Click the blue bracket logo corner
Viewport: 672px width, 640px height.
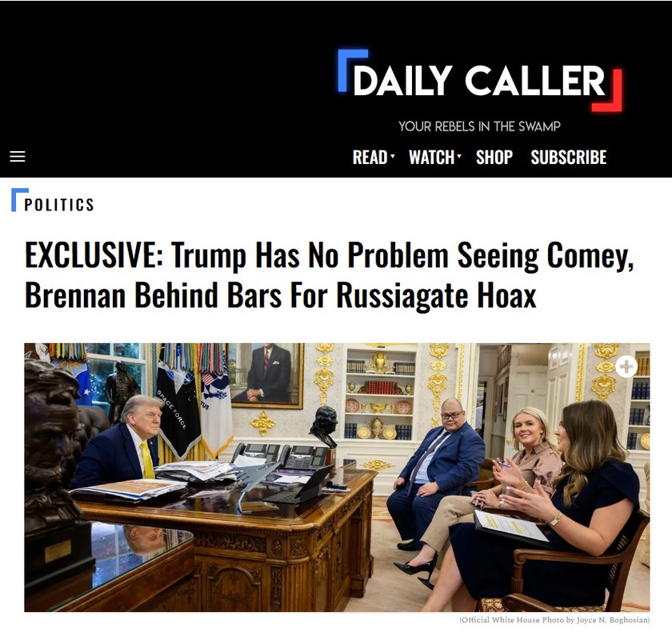pos(353,70)
